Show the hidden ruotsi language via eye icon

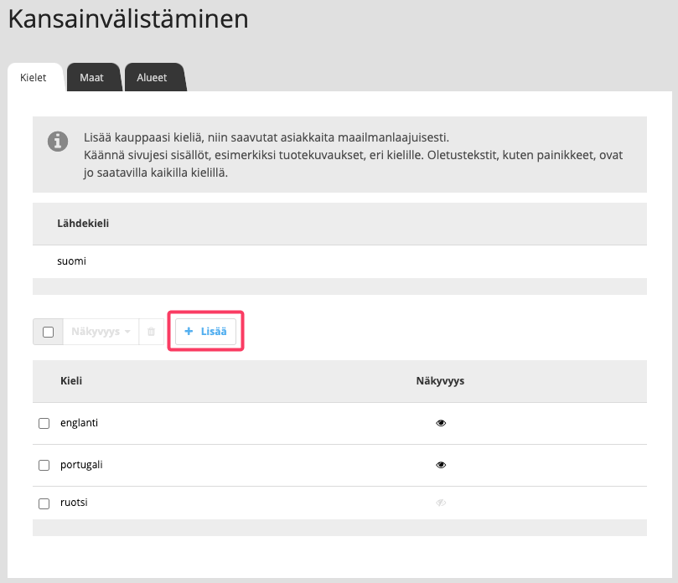[441, 503]
